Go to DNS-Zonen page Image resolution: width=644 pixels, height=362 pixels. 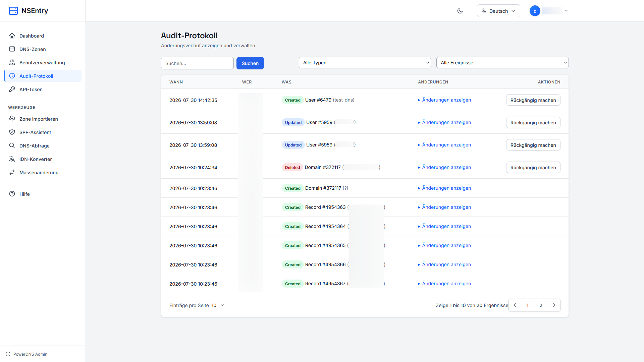(43, 49)
